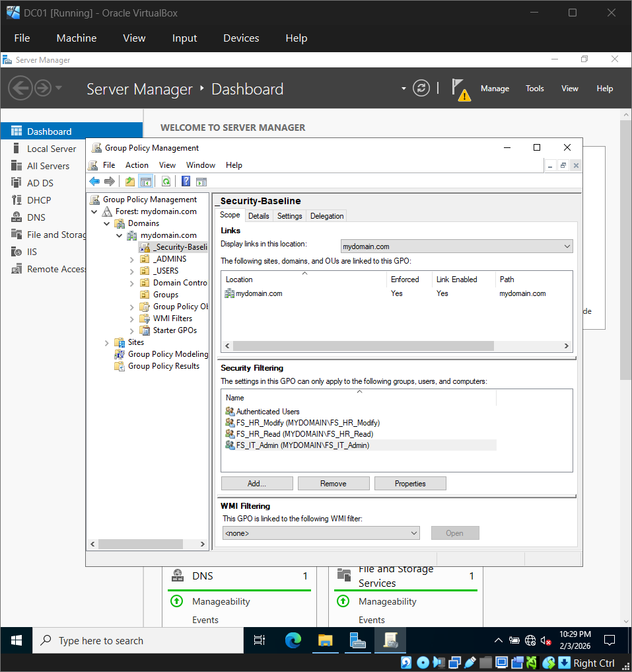Click the Forward arrow in GPM toolbar
Screen dimensions: 632x672
click(x=110, y=182)
